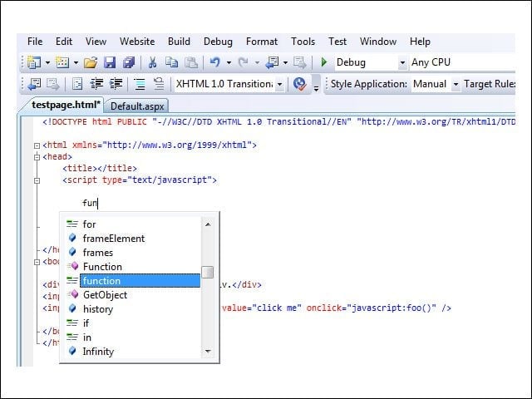
Task: Select 'function' in IntelliSense list
Action: tap(140, 281)
